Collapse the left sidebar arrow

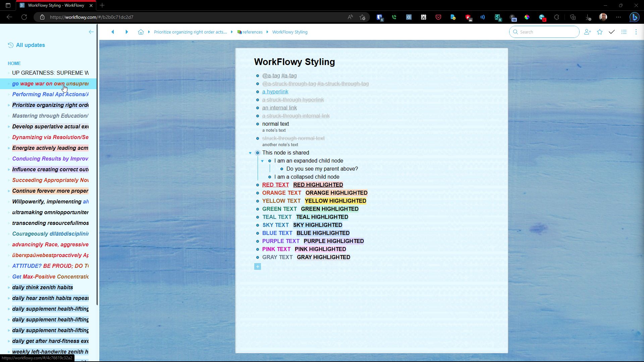coord(91,32)
